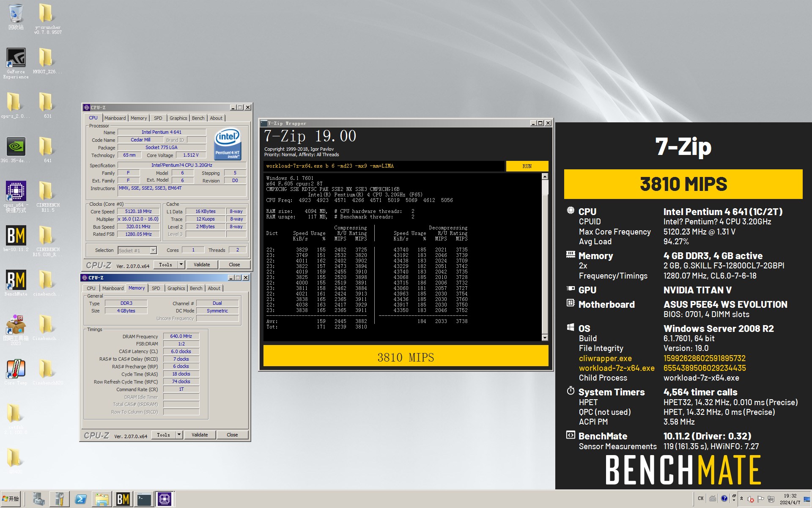Viewport: 812px width, 508px height.
Task: Expand Socket #1 selection dropdown in CPU-Z
Action: (153, 250)
